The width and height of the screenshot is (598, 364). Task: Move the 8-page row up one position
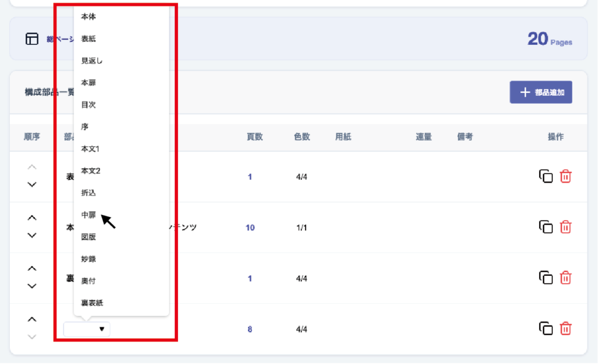pos(32,320)
